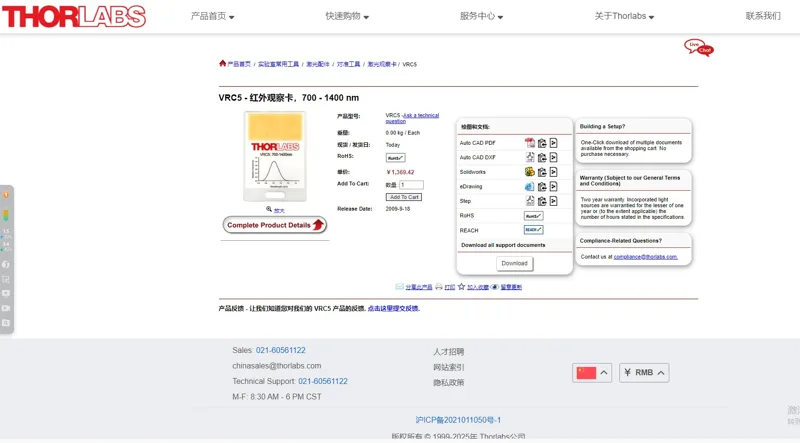Click the Add To Cart button

(404, 197)
